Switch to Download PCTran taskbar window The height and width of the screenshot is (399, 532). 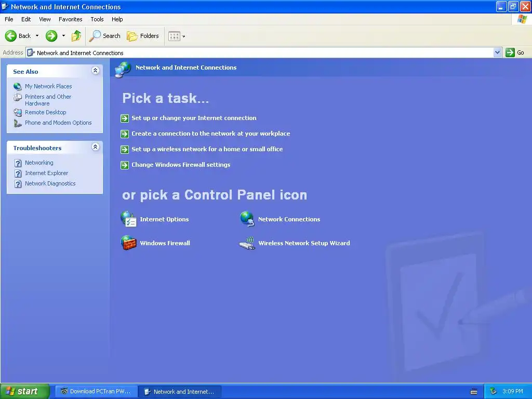click(x=96, y=391)
